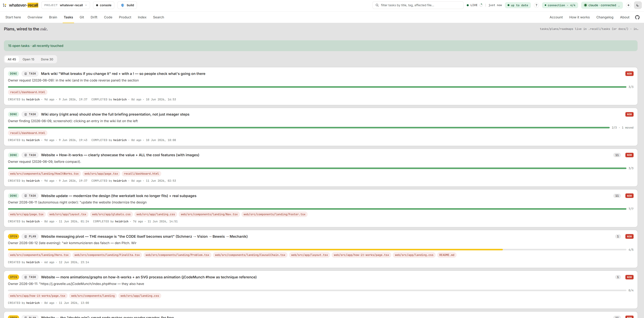644x318 pixels.
Task: Click the NEW badge on Website messaging pivot plan
Action: [x=629, y=236]
